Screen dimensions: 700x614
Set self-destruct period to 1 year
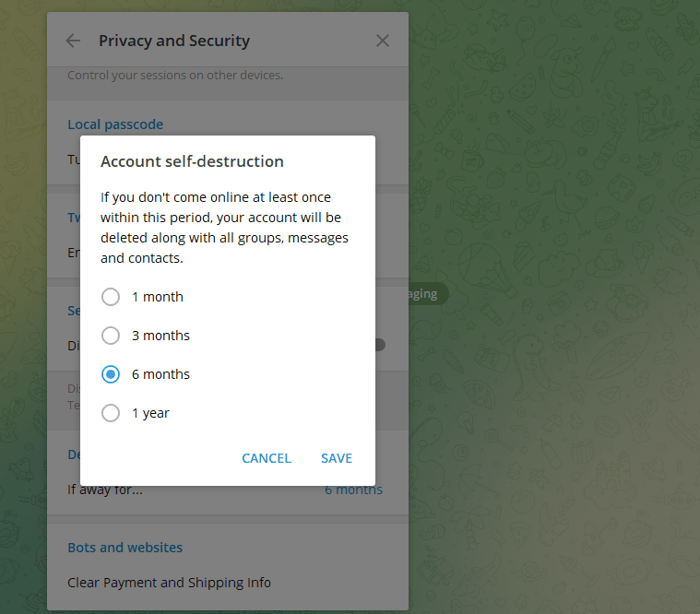coord(111,413)
